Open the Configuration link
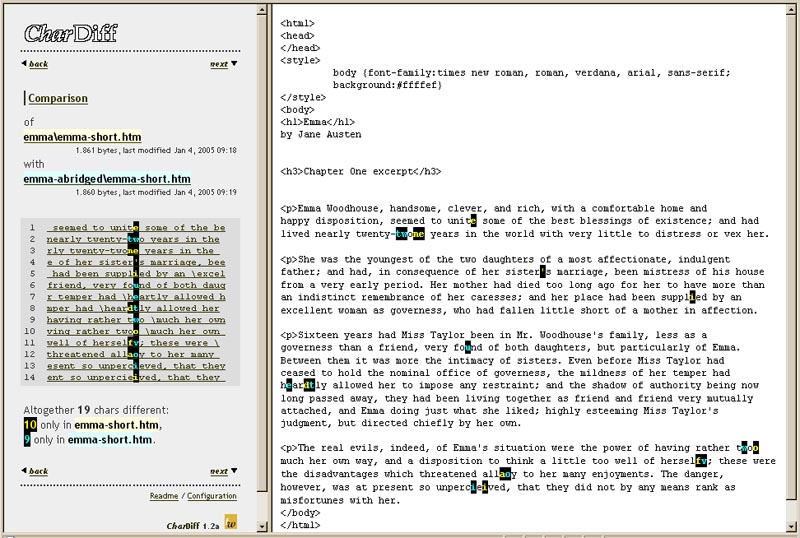 [x=212, y=496]
